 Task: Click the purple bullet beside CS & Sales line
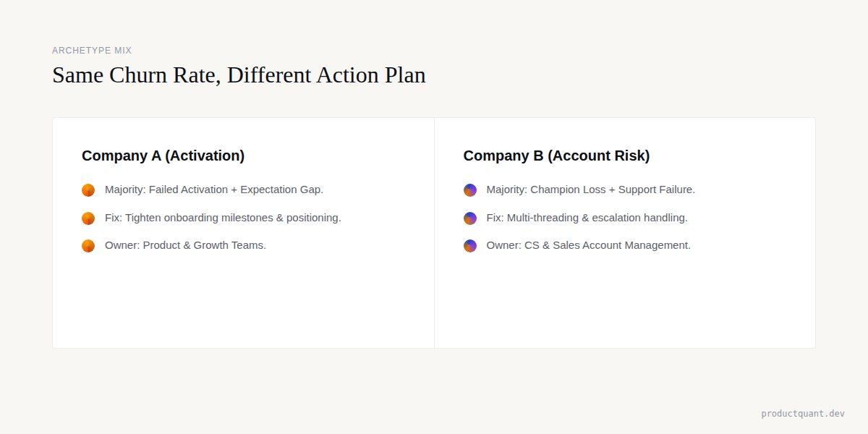[470, 246]
